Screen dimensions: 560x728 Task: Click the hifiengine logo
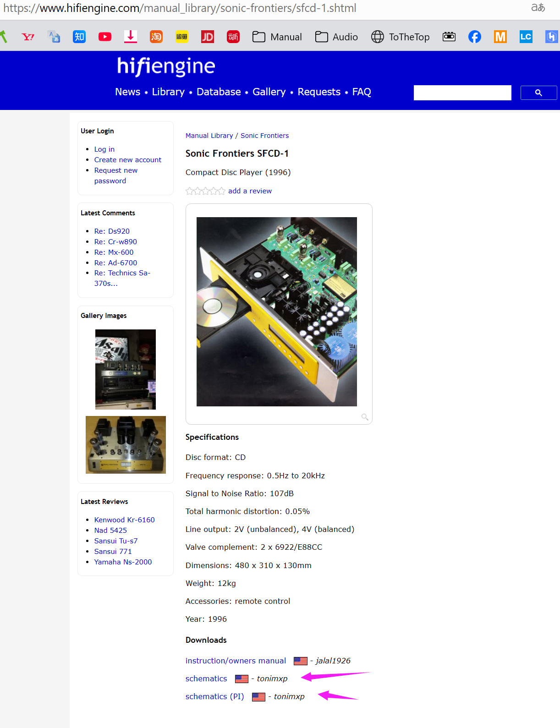click(166, 67)
